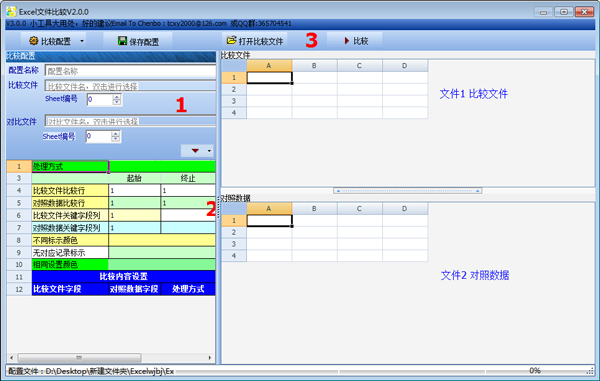Click the 0% progress bar in status bar
Viewport: 600px width, 381px height.
[x=535, y=371]
